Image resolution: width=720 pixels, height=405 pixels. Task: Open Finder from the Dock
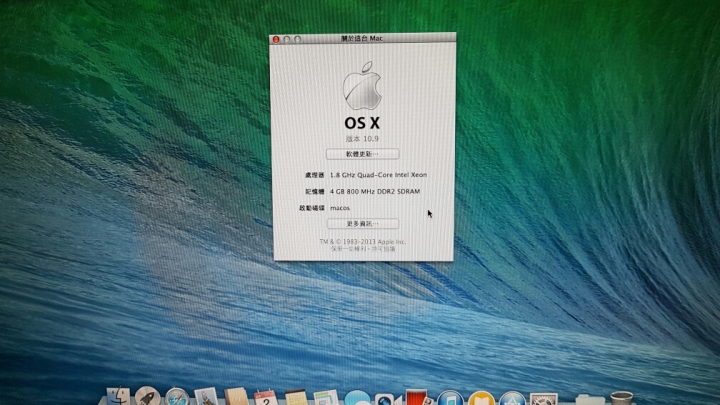click(x=118, y=397)
